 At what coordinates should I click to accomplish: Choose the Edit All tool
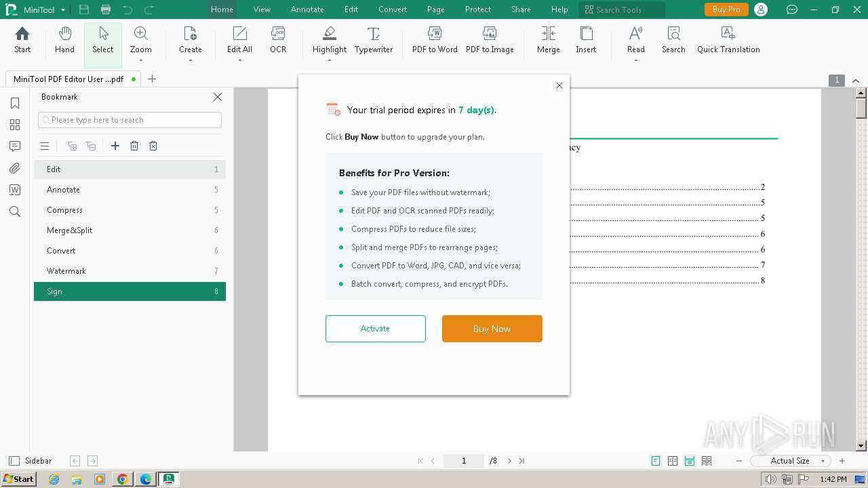pos(239,40)
